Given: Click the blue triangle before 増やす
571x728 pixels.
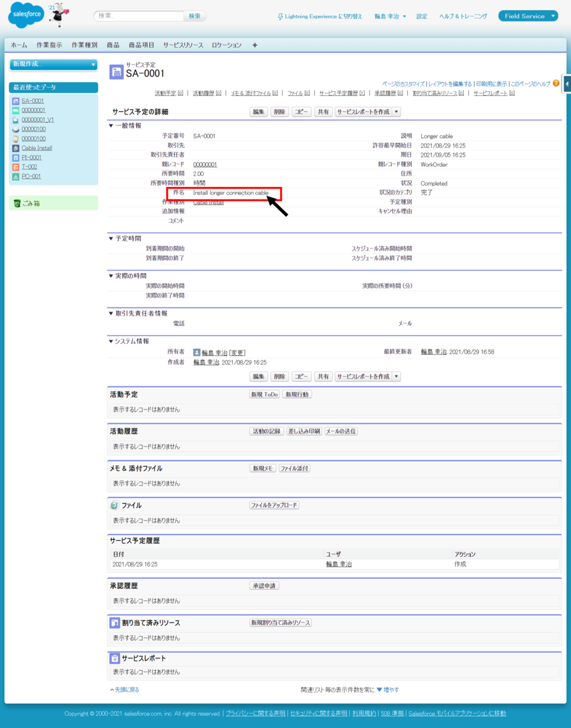Looking at the screenshot, I should tap(379, 690).
